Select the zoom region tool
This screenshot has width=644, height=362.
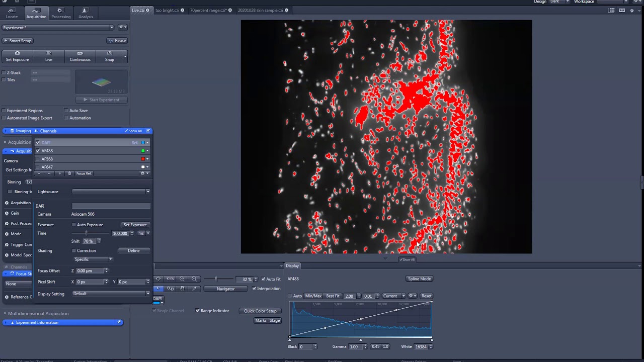click(171, 289)
